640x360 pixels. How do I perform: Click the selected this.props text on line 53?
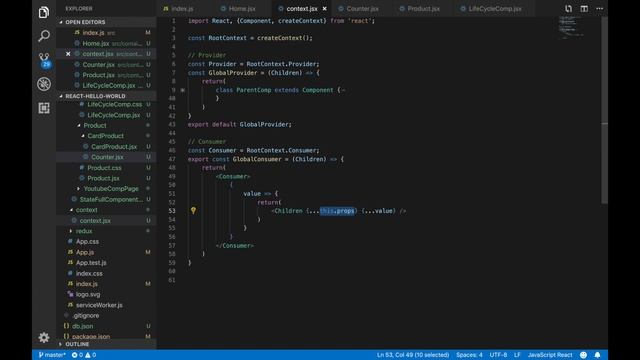[x=337, y=211]
